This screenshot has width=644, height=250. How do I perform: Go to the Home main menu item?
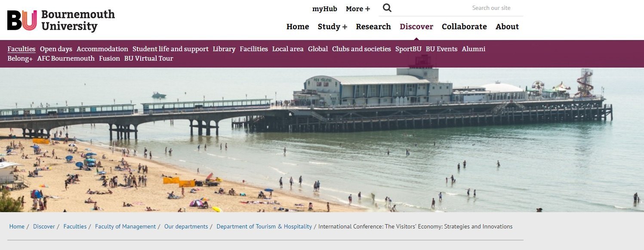298,27
